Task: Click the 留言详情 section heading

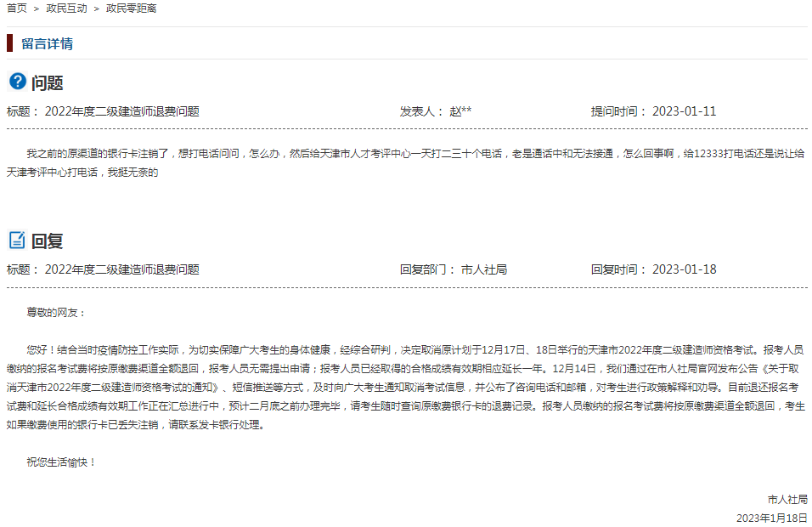Action: coord(47,43)
